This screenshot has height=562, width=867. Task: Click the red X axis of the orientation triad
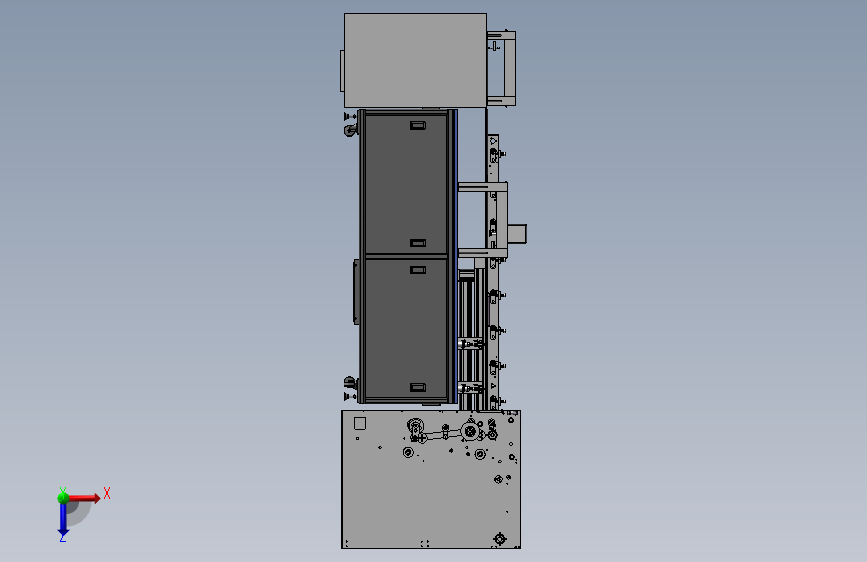coord(84,498)
